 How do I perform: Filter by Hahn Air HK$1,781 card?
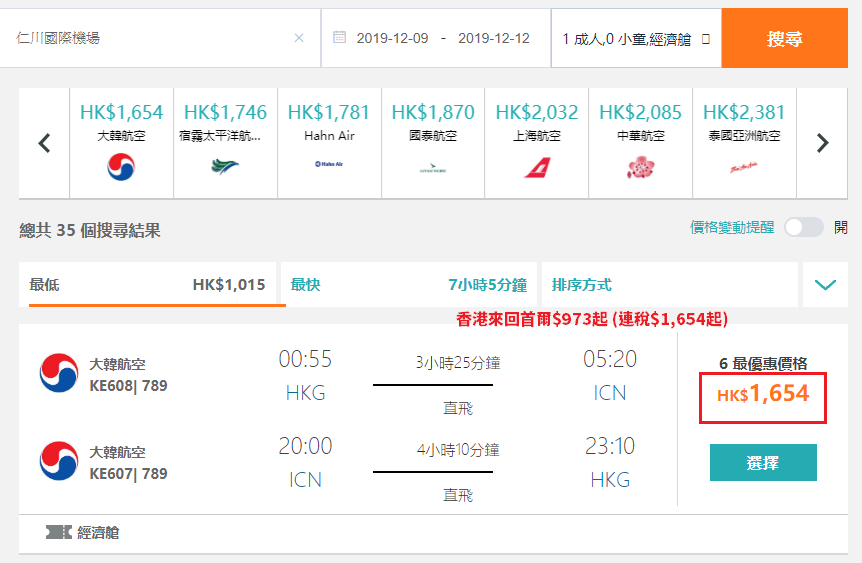pos(329,143)
